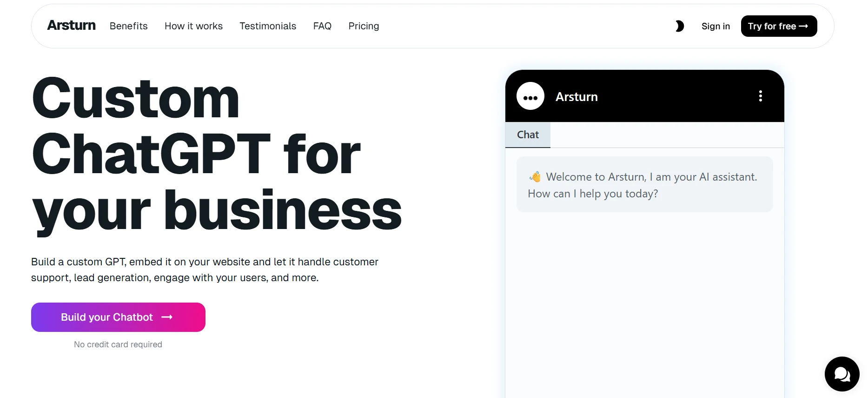Toggle dark mode with the moon icon
Screen dimensions: 868x398
[679, 26]
